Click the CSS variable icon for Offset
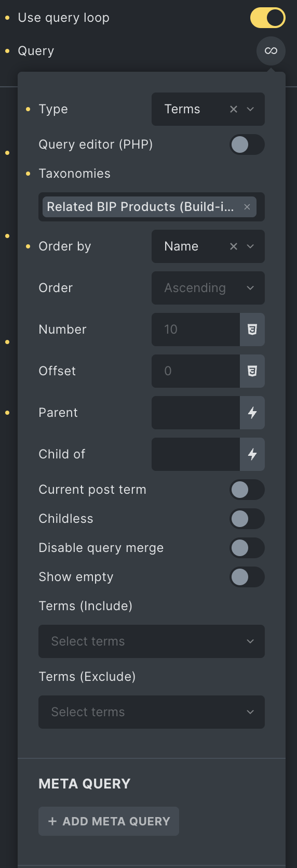Screen dimensions: 297x868 pos(252,371)
